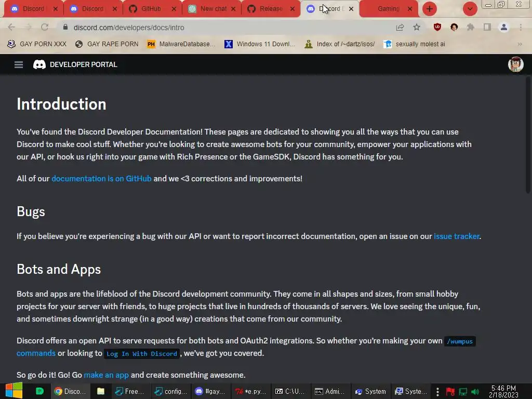
Task: Open the 'Syste...' taskbar window
Action: tap(411, 391)
